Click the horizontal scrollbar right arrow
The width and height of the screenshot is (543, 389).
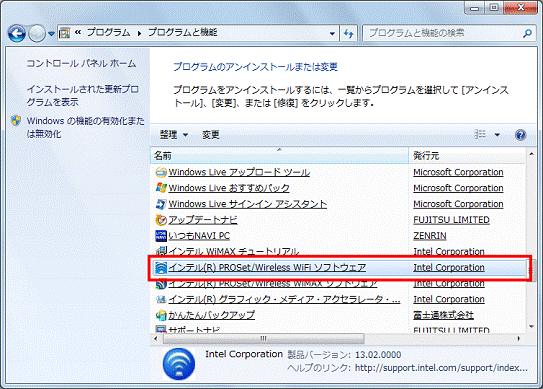519,338
